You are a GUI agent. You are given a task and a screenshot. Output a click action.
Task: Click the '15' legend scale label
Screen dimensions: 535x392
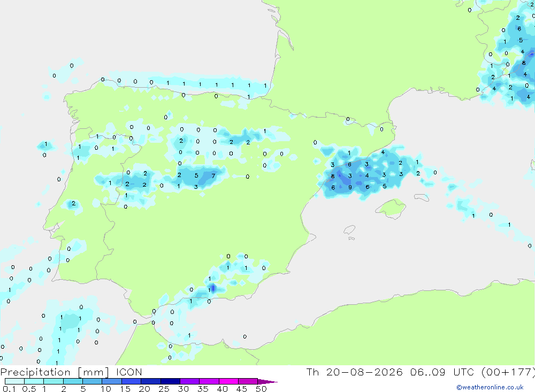pyautogui.click(x=125, y=389)
